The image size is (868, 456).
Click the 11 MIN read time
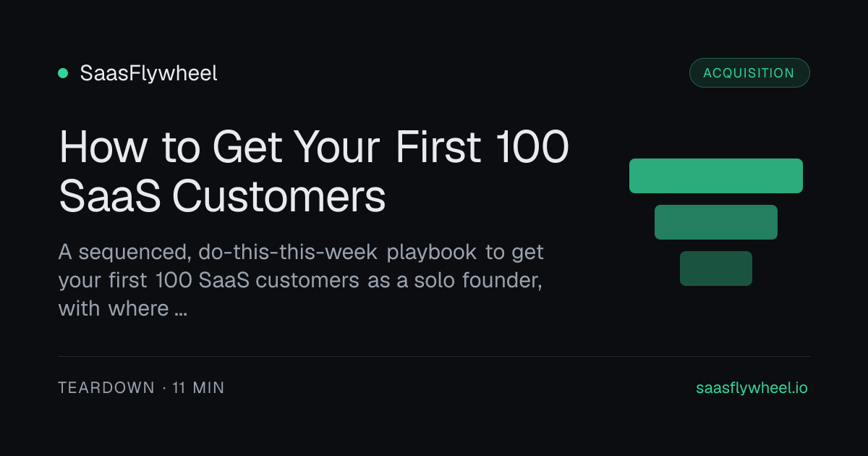(198, 388)
